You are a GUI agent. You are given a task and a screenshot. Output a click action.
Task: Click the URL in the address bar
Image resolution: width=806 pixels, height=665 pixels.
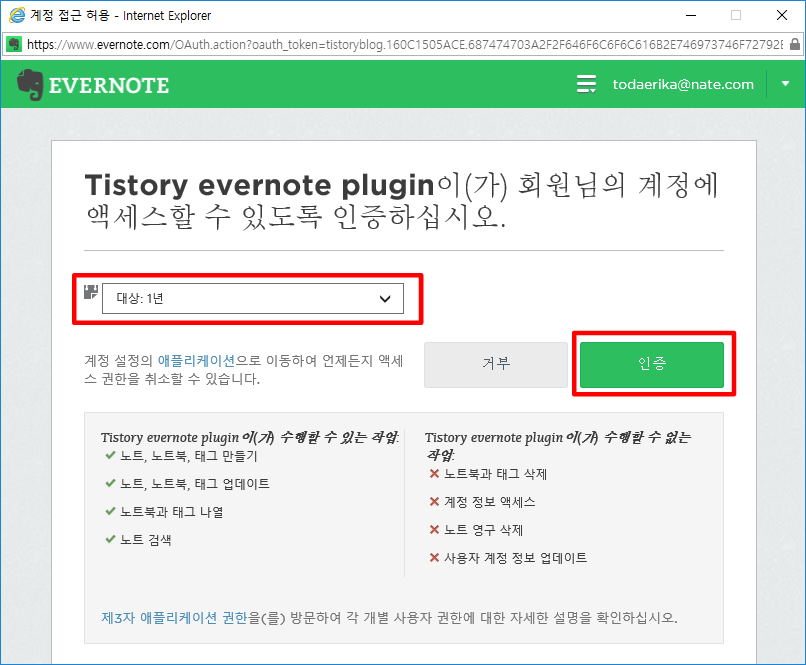click(x=405, y=45)
